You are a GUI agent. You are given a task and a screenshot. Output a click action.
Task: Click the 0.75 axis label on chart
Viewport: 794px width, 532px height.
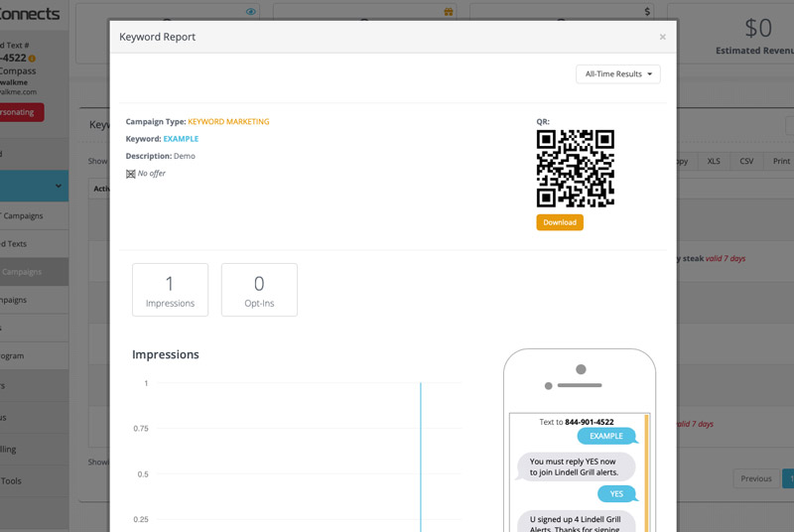141,428
